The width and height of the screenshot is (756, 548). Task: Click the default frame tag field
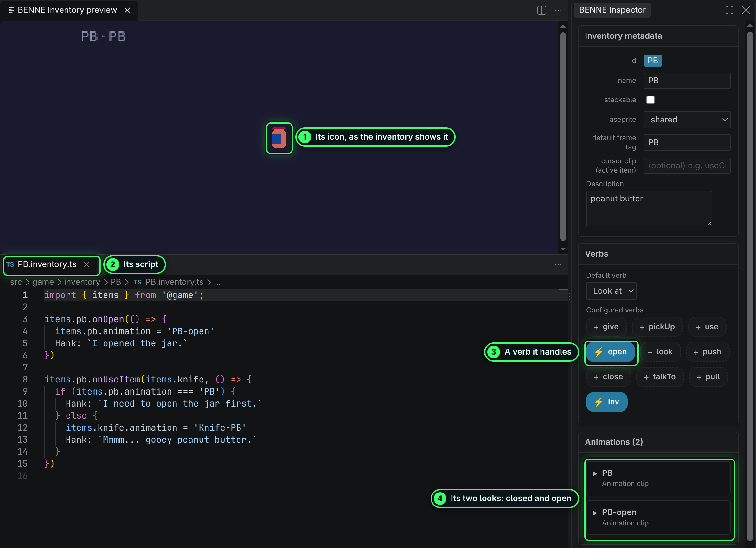click(687, 142)
